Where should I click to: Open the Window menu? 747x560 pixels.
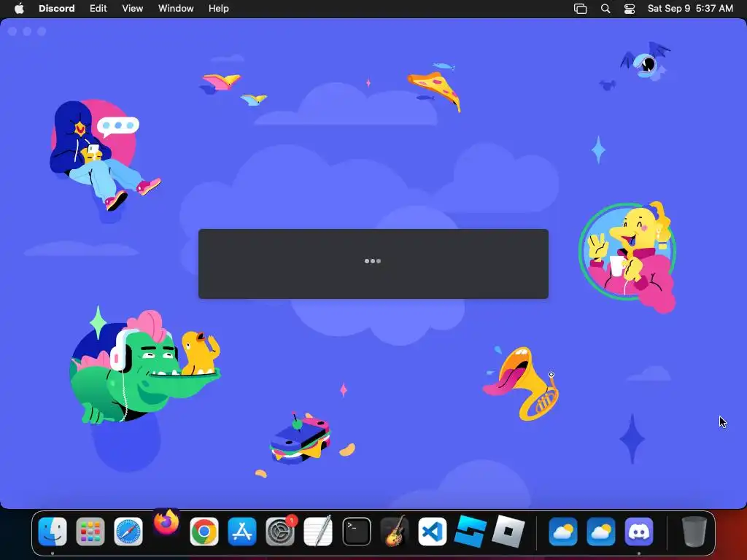[176, 9]
